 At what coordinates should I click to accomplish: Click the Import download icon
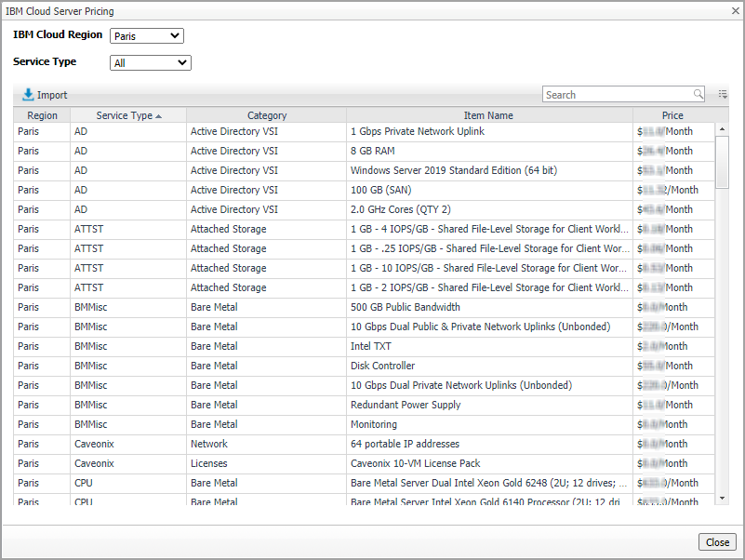[28, 95]
